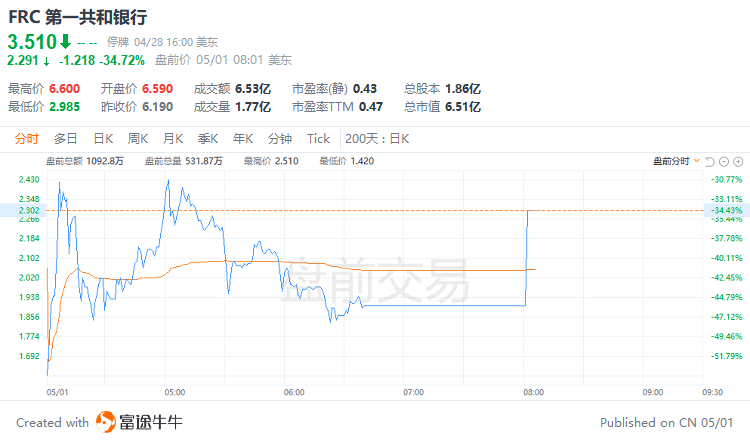The height and width of the screenshot is (443, 750).
Task: Click the chart undo/reset arrow icon
Action: (x=710, y=162)
